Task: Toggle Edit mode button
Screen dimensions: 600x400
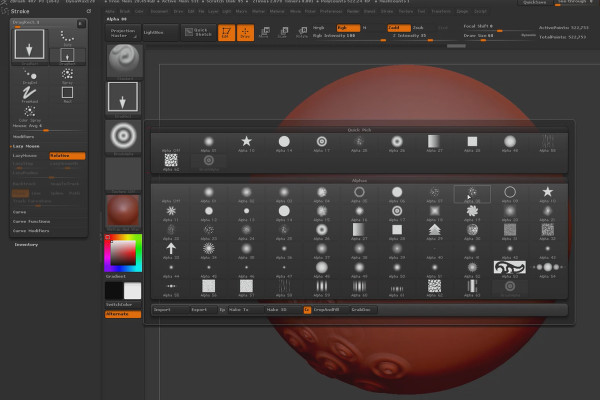Action: coord(226,33)
